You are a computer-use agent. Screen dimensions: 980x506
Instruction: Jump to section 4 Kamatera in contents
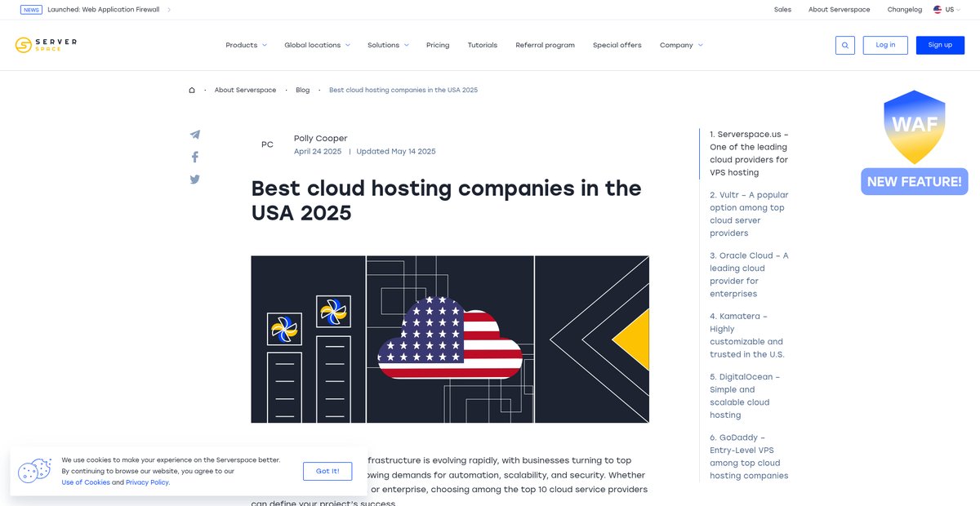coord(747,335)
